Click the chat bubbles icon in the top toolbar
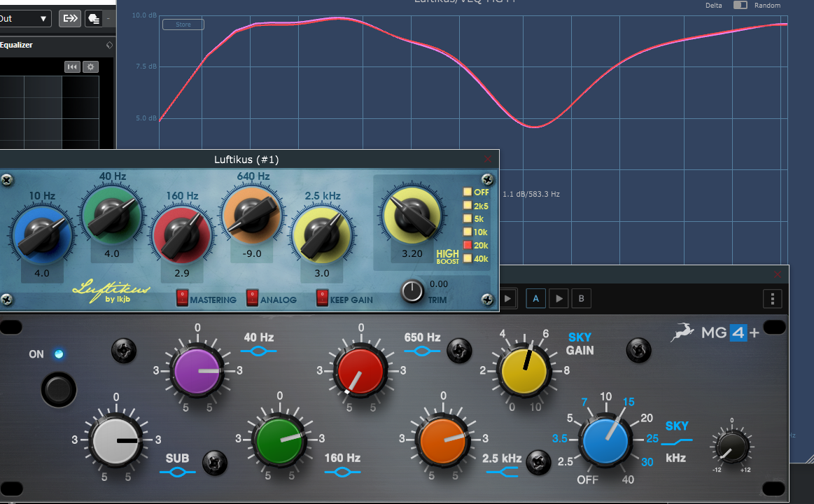The height and width of the screenshot is (504, 814). tap(94, 19)
